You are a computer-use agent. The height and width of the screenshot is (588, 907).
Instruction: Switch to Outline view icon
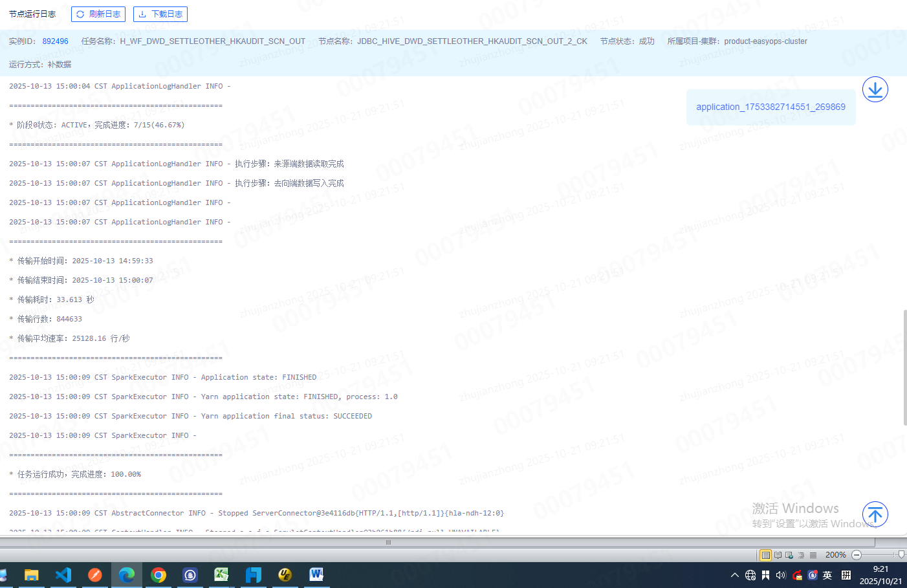[x=801, y=555]
